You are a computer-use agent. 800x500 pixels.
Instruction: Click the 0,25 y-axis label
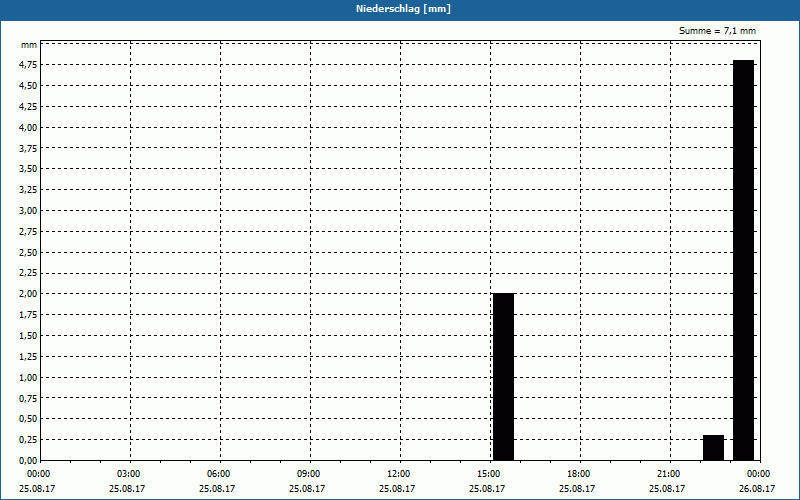click(x=28, y=440)
